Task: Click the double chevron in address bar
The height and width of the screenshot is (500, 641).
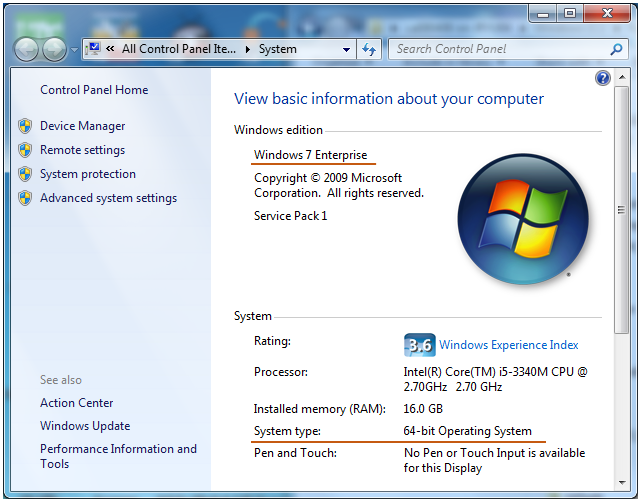Action: pos(110,49)
